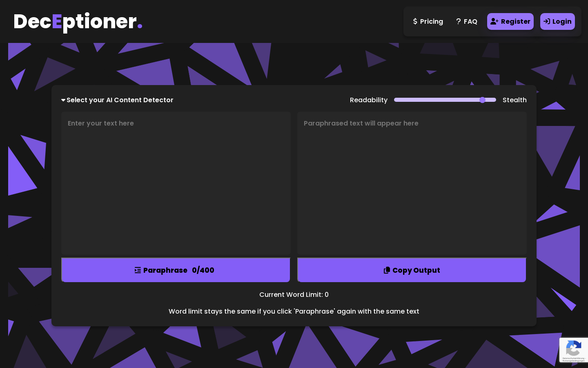
Task: Click the caret arrow before 'Select your AI'
Action: pos(63,100)
